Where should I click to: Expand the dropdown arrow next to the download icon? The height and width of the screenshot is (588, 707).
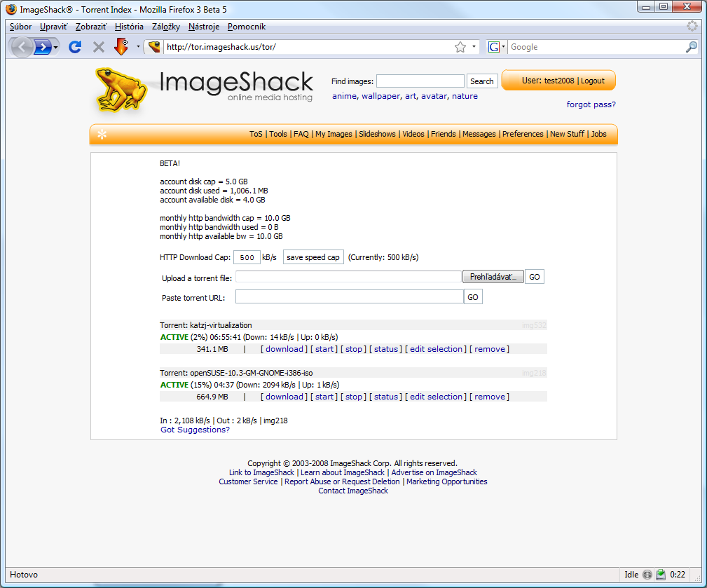[138, 46]
